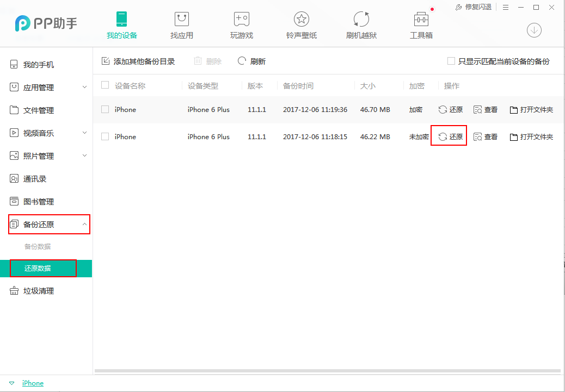Screen dimensions: 565x392
Task: Enable 只显示匹配当前设备的备份 filter
Action: (450, 61)
